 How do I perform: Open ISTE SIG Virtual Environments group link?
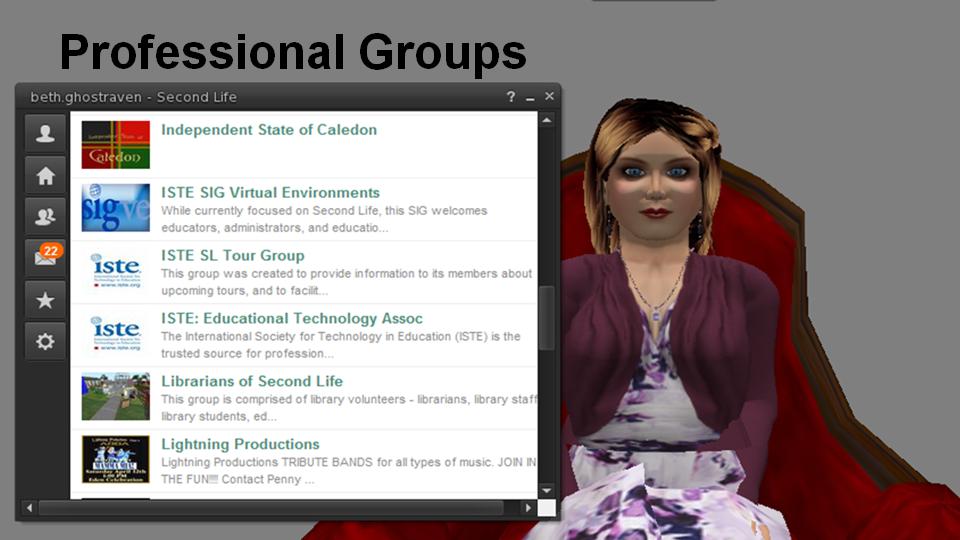(270, 192)
